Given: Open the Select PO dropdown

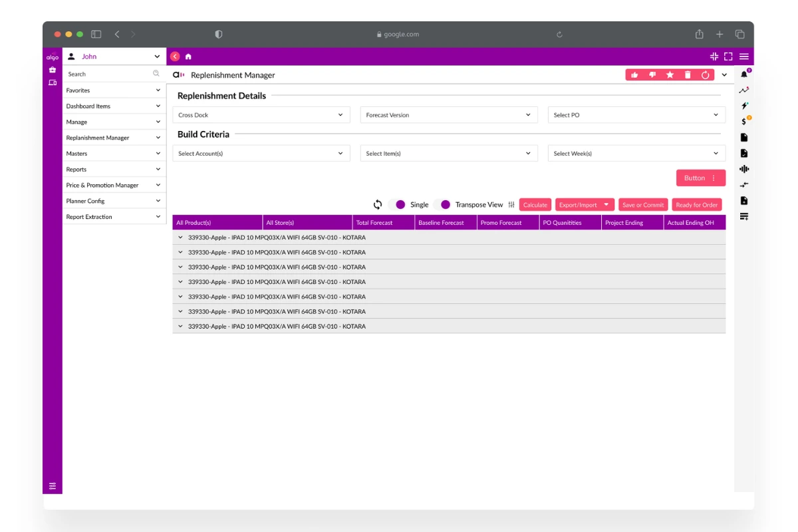Looking at the screenshot, I should pyautogui.click(x=636, y=115).
